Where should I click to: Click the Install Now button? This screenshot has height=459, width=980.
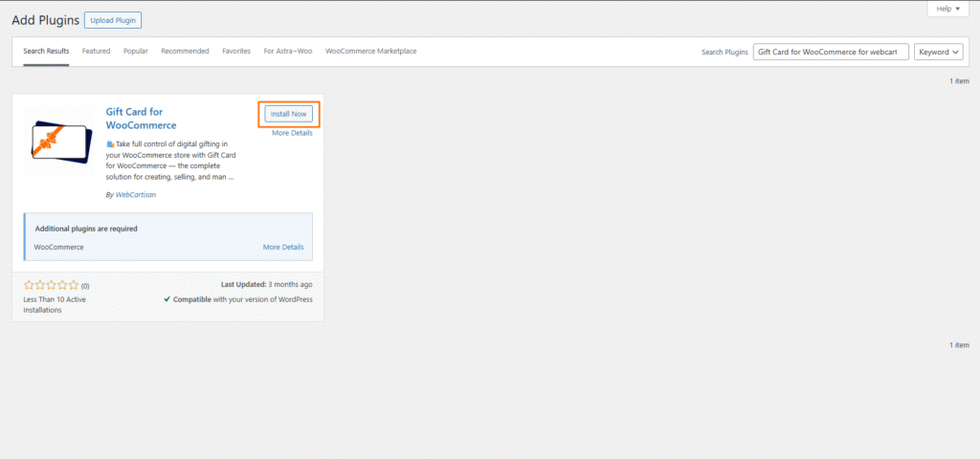[288, 114]
